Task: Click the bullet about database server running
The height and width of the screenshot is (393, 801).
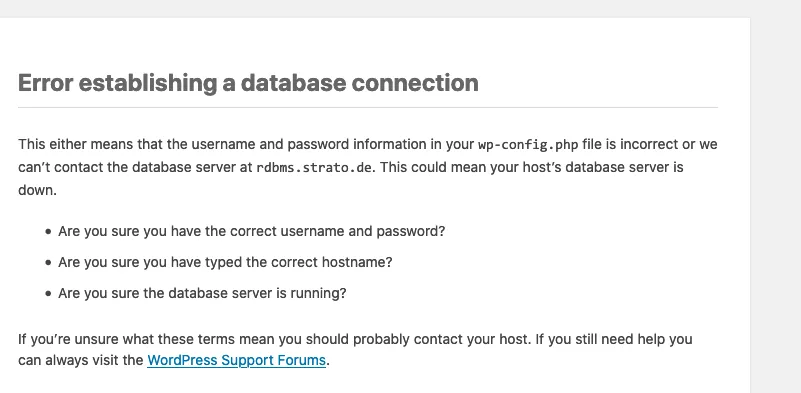Action: (202, 294)
